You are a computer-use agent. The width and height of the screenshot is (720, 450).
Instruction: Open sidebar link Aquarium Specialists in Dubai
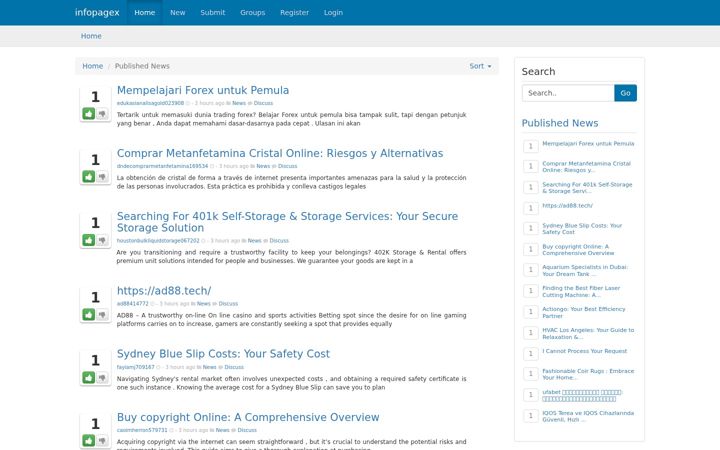585,270
